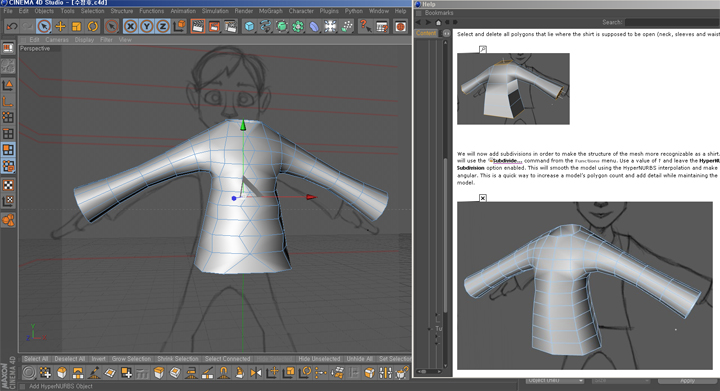720x391 pixels.
Task: Enable Use Object Axis Tool in sidebar
Action: pos(8,101)
